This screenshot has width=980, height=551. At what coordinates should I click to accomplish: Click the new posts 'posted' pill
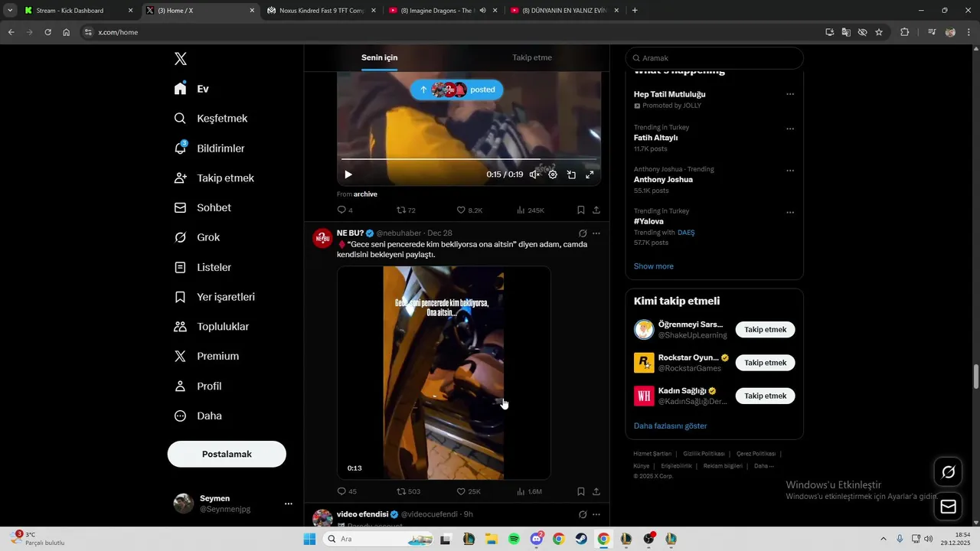coord(456,90)
